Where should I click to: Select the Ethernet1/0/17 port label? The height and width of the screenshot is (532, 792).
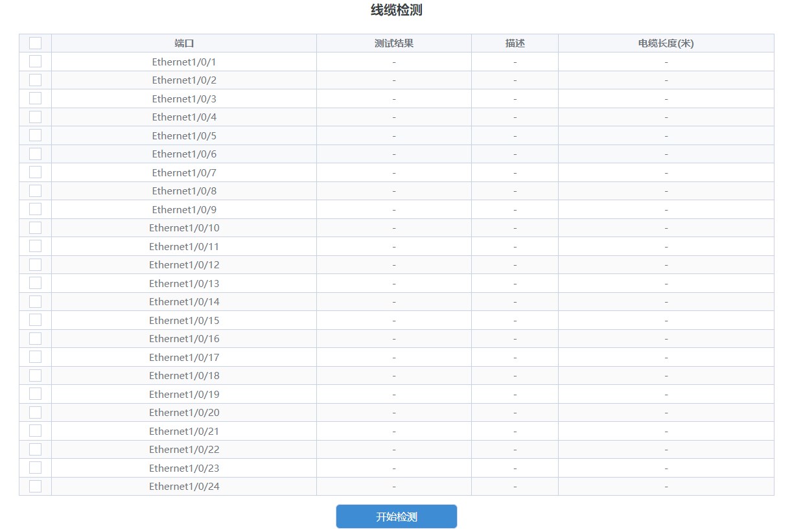pos(184,358)
